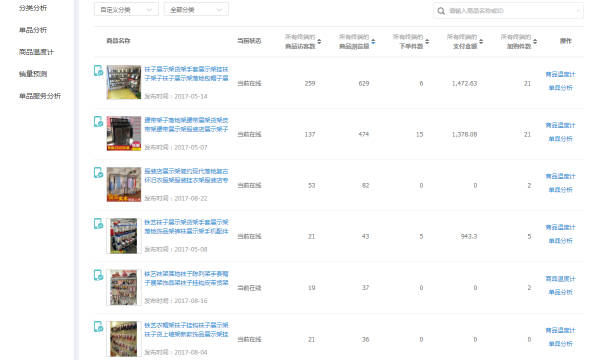Open the first product thumbnail image
The image size is (589, 360).
pos(124,82)
